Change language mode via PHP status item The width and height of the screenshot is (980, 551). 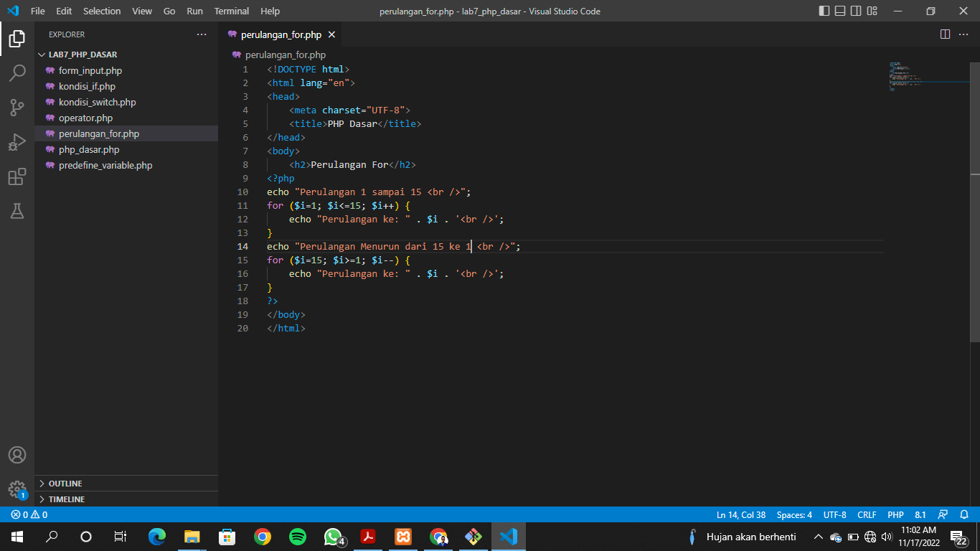[x=895, y=514]
